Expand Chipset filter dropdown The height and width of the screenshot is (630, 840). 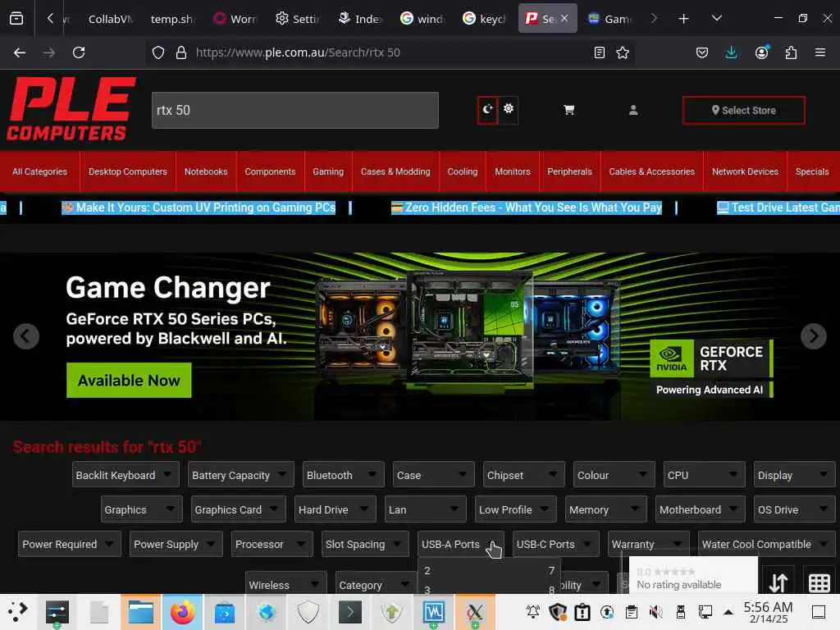(523, 475)
